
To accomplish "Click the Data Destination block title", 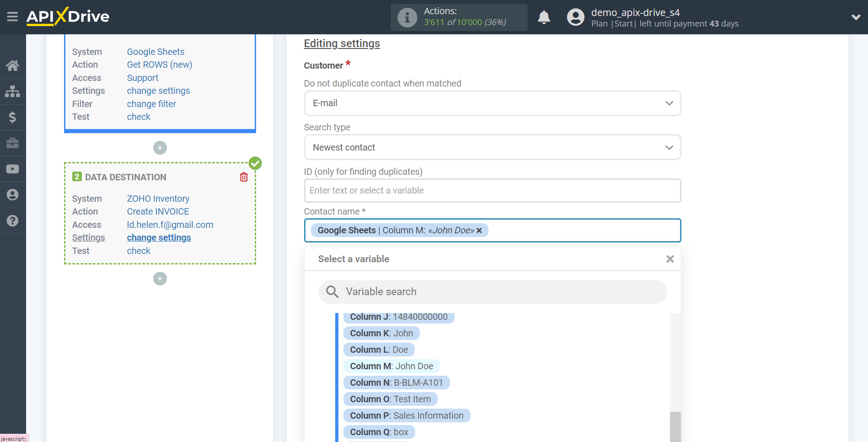I will tap(126, 177).
